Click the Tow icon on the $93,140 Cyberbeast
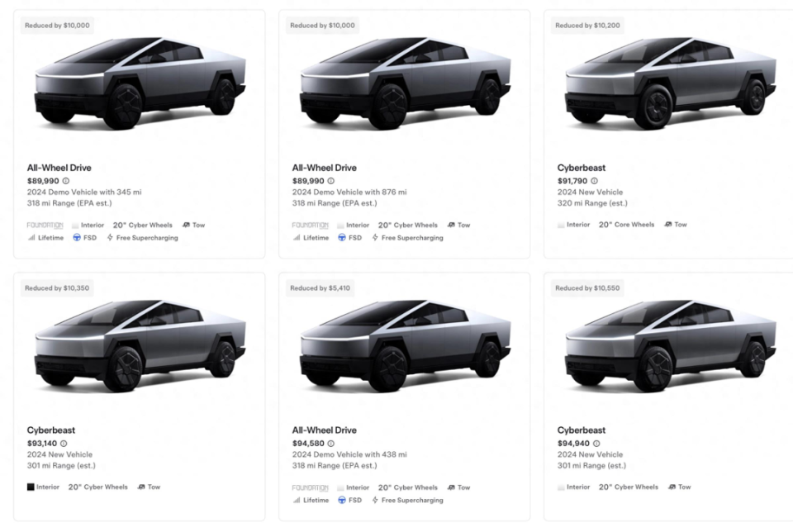 [141, 487]
